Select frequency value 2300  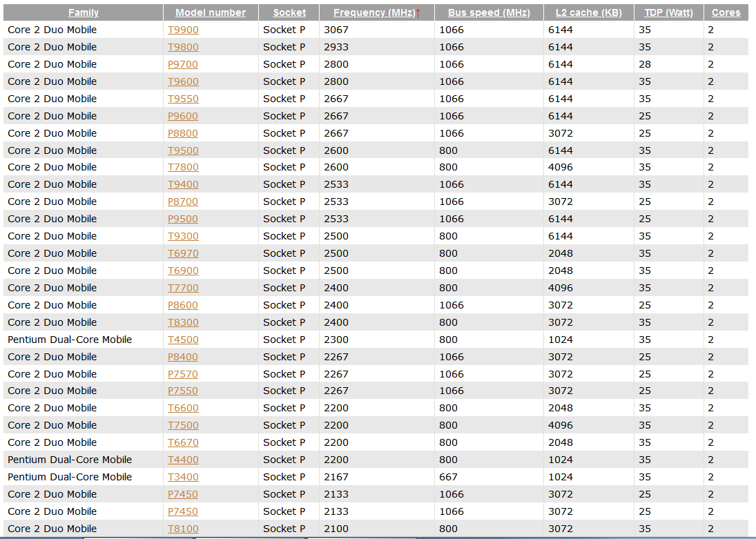(x=336, y=340)
